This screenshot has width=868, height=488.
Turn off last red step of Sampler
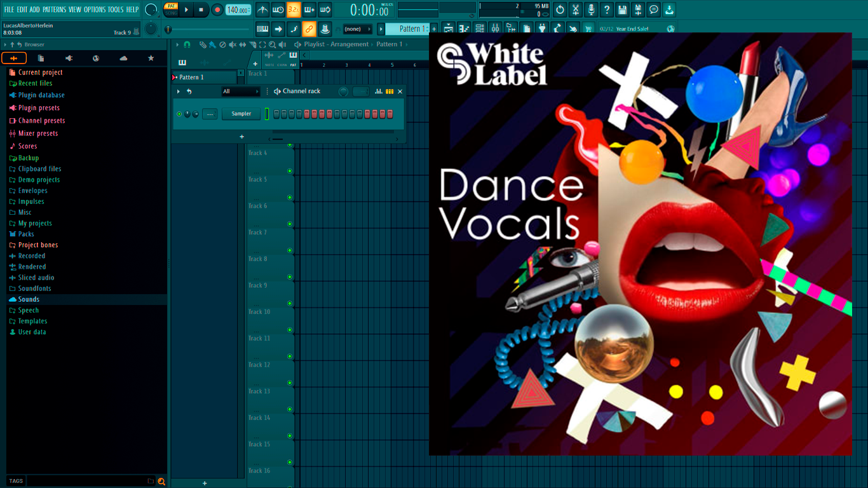[x=390, y=114]
